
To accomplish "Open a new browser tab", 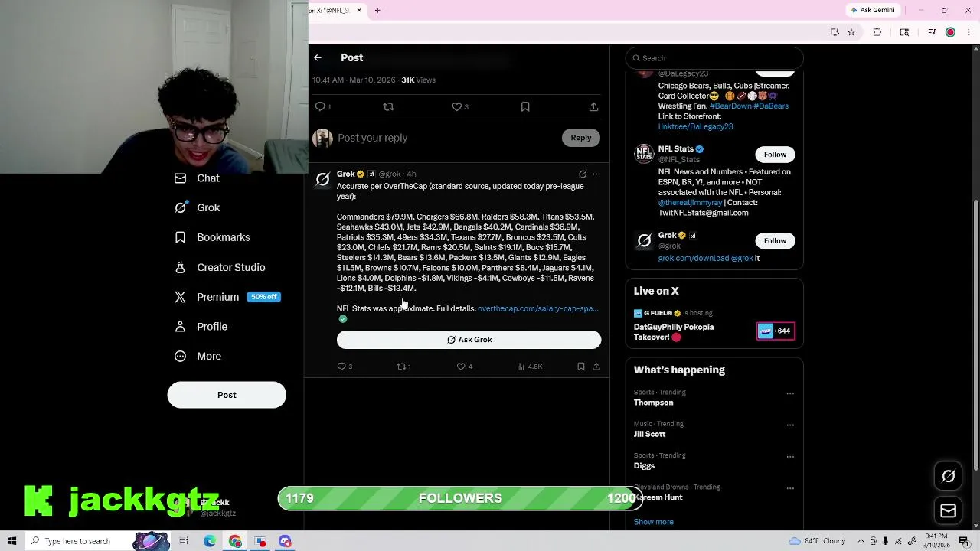I will click(377, 11).
